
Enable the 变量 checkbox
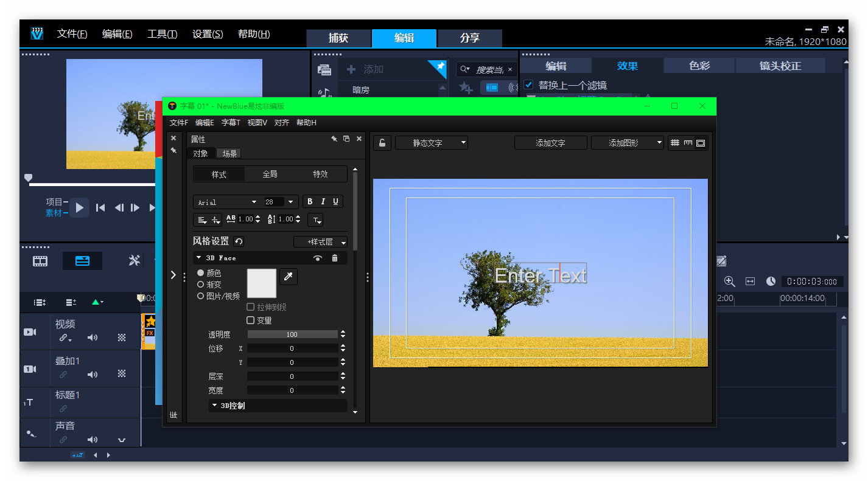tap(250, 320)
